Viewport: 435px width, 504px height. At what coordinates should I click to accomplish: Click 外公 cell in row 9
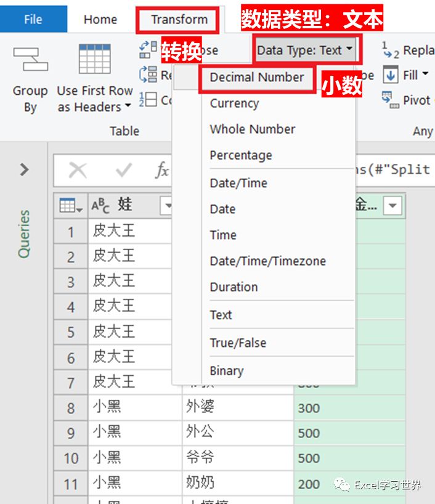point(238,433)
